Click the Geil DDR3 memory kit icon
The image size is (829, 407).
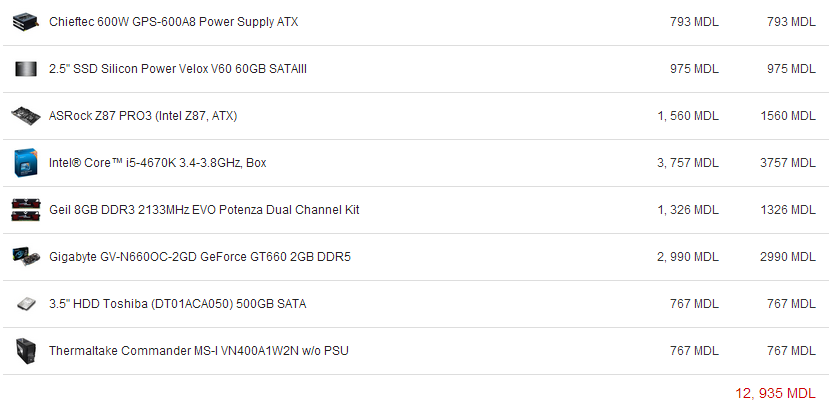point(25,210)
